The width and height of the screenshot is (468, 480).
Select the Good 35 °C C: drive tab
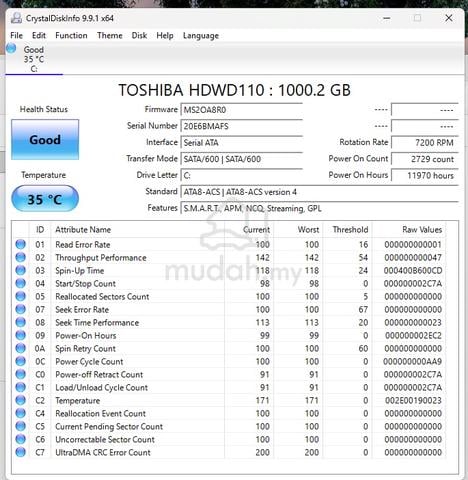click(34, 59)
